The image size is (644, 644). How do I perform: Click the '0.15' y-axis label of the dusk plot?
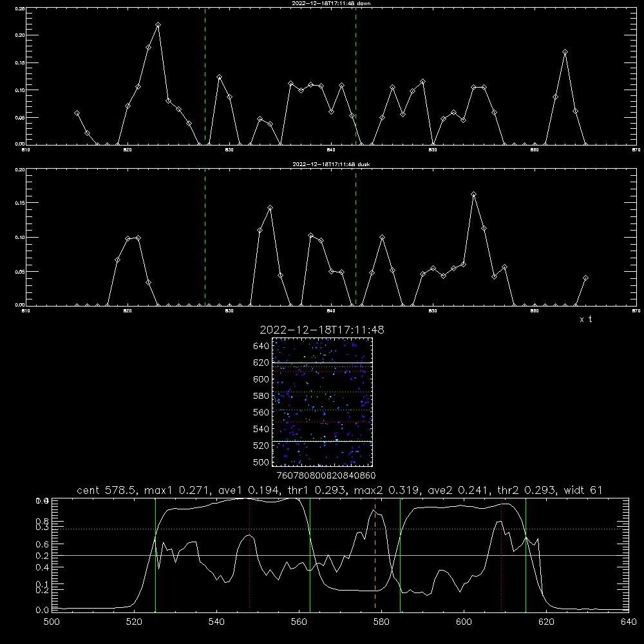point(20,203)
